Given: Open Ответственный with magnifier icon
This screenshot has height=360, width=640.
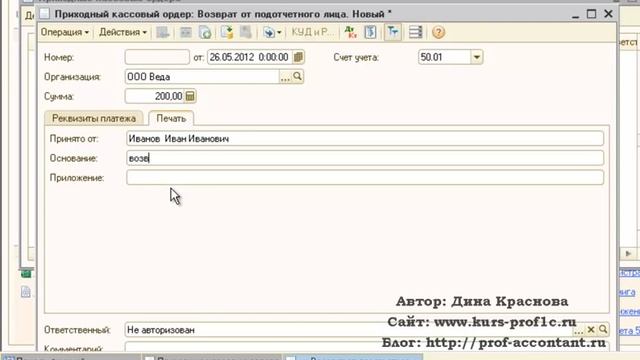Looking at the screenshot, I should [x=603, y=330].
